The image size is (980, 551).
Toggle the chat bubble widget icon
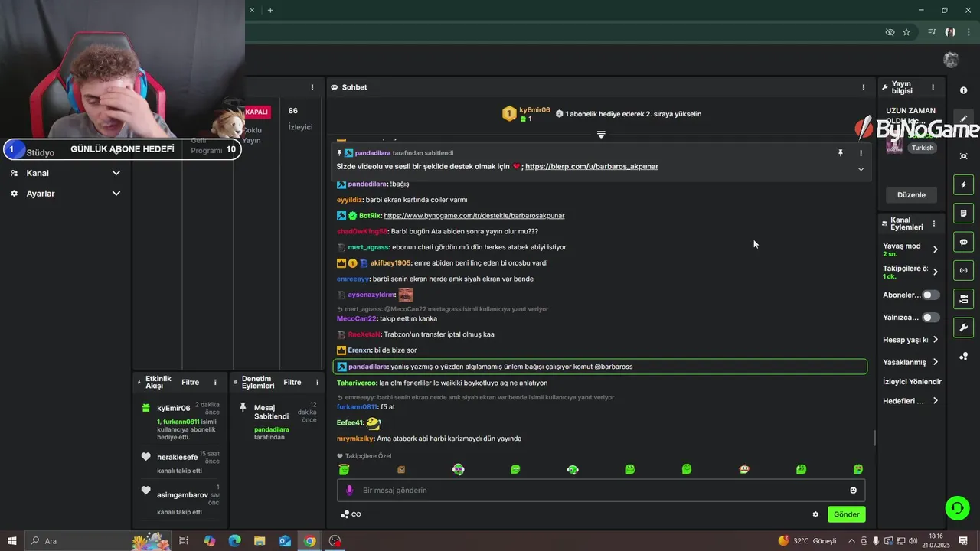tap(963, 242)
